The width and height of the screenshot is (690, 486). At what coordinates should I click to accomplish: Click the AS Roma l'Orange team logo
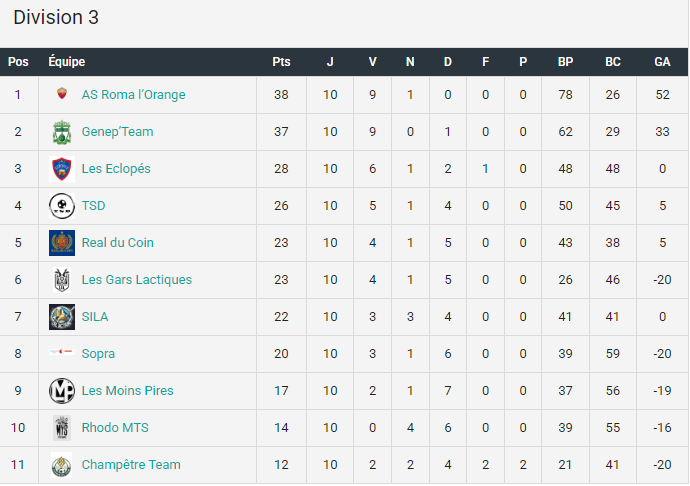coord(62,94)
